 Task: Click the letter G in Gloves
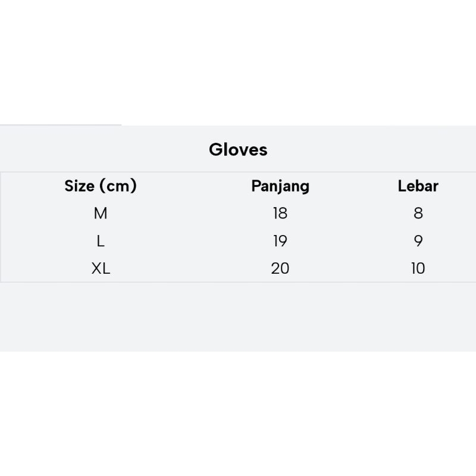click(215, 149)
